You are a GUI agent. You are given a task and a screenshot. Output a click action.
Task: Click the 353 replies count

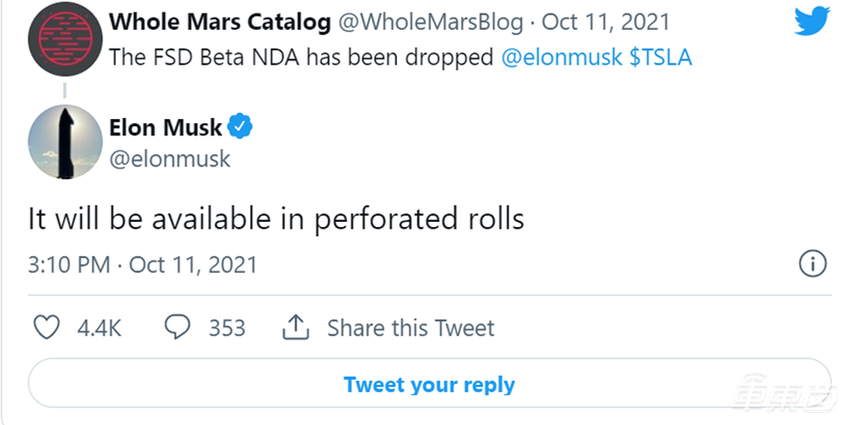[x=227, y=328]
